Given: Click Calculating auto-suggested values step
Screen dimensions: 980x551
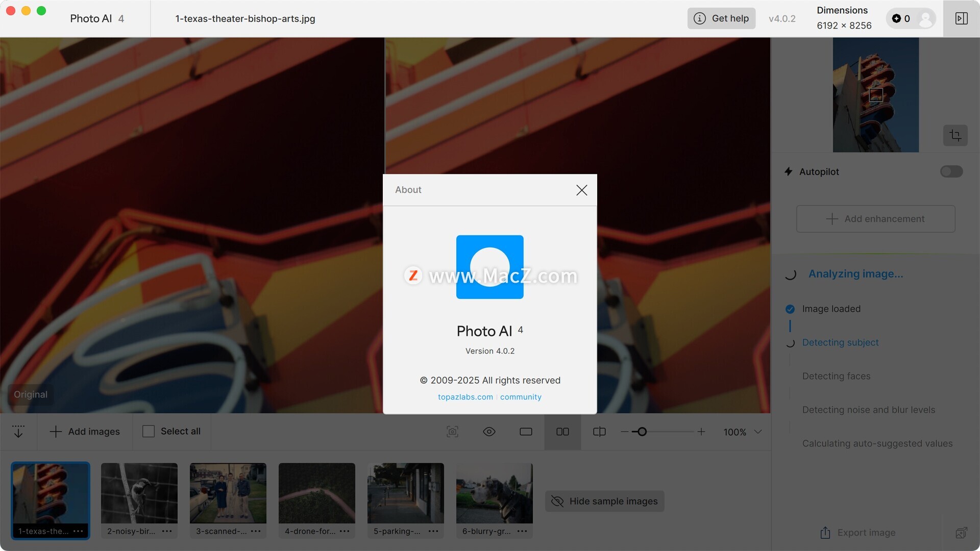Looking at the screenshot, I should tap(877, 443).
